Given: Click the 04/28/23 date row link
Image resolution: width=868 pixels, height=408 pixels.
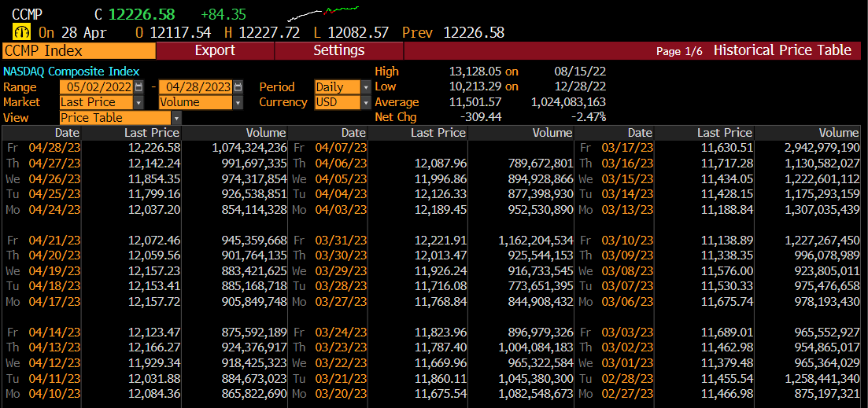Looking at the screenshot, I should [54, 148].
